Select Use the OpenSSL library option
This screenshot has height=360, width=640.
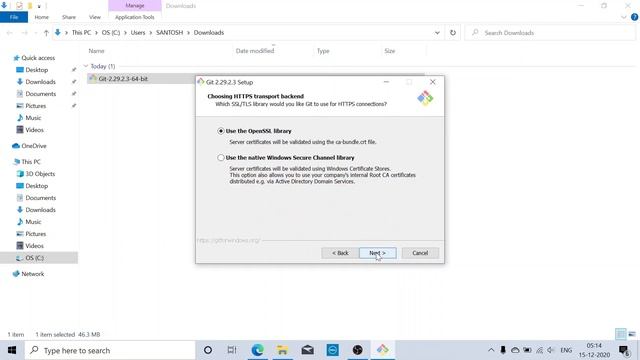(x=221, y=131)
